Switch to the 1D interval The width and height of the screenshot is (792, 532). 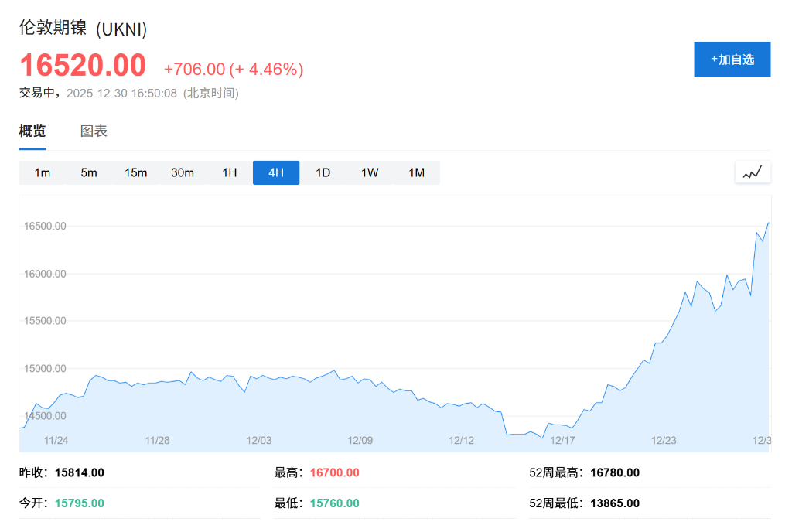tap(323, 172)
